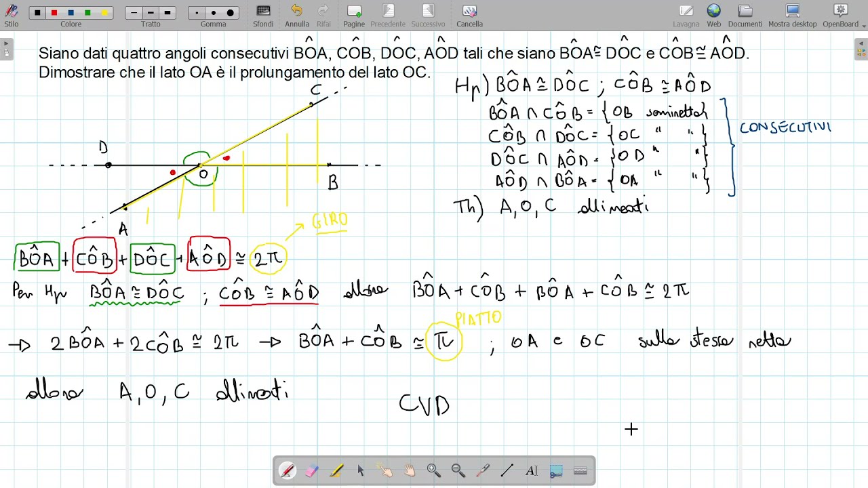
Task: Select the Write text tool
Action: (532, 470)
